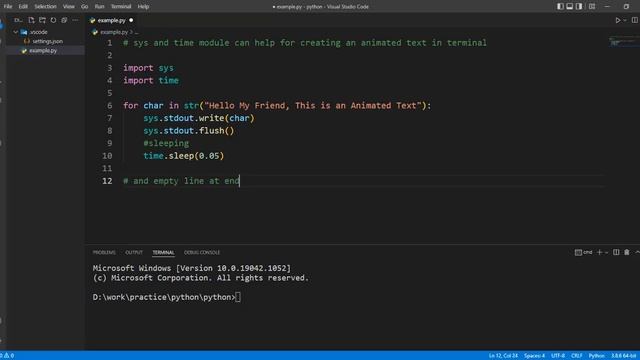
Task: Split the terminal pane
Action: point(616,252)
